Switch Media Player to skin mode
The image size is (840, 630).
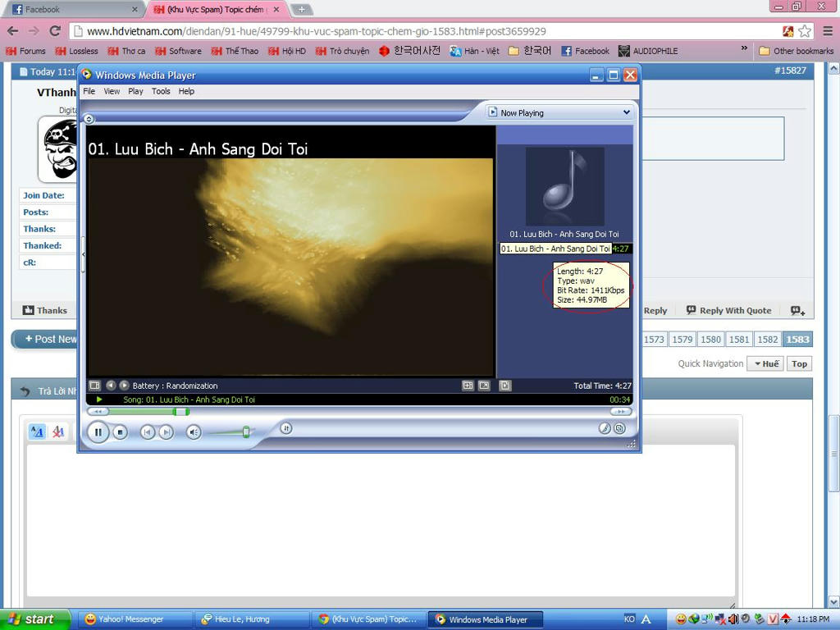coord(620,428)
